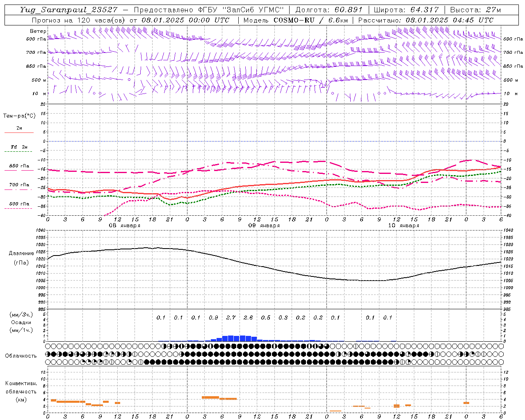Click the red solid '2м' legend line
525x420 pixels.
19,133
